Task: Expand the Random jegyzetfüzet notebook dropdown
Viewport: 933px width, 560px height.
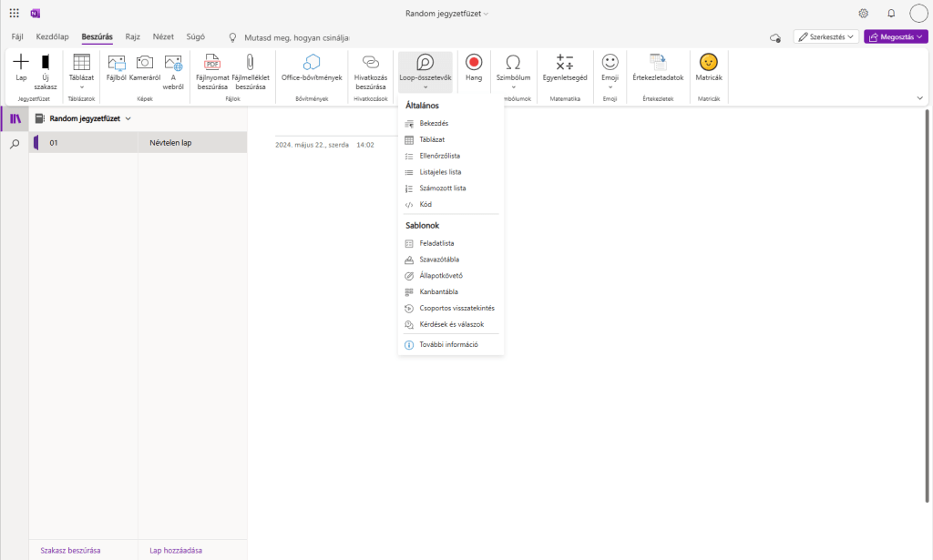Action: point(128,118)
